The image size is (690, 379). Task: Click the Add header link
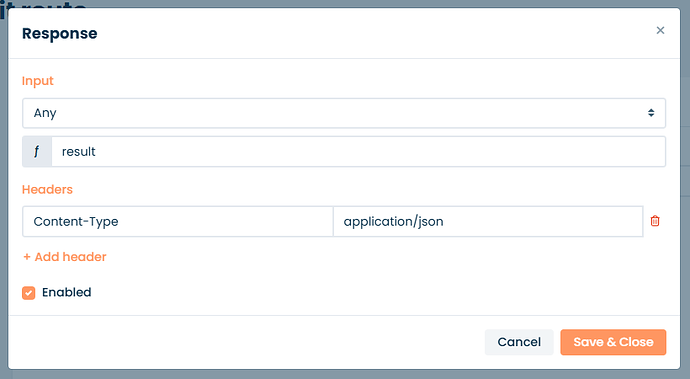pos(65,257)
